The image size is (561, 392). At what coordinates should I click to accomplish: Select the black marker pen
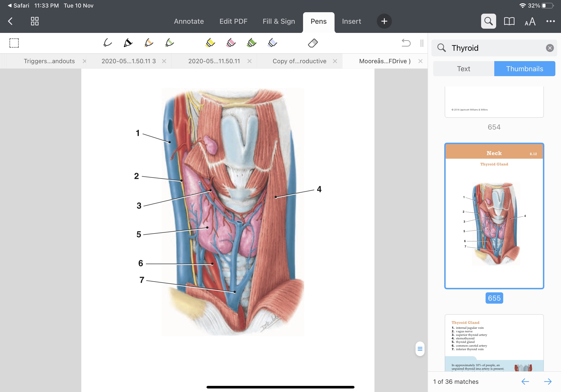point(128,43)
